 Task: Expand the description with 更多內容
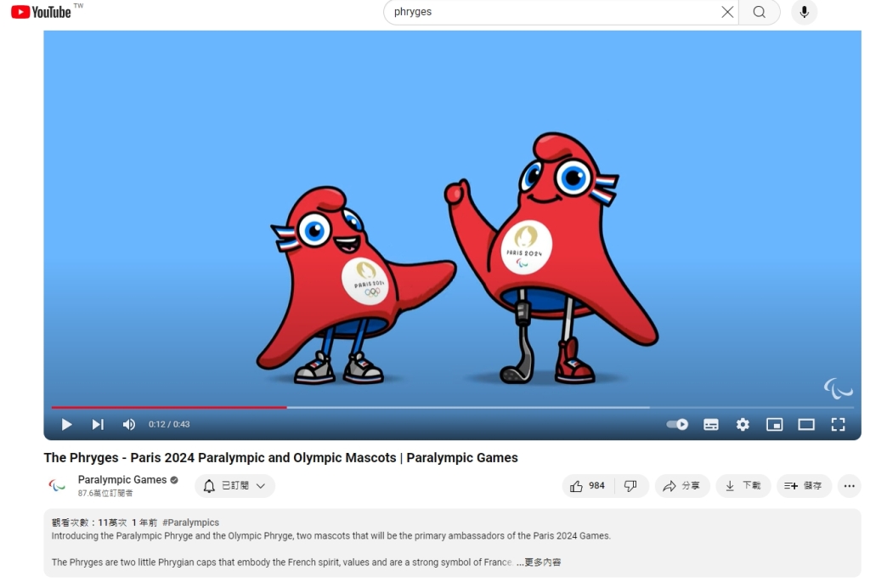[539, 563]
